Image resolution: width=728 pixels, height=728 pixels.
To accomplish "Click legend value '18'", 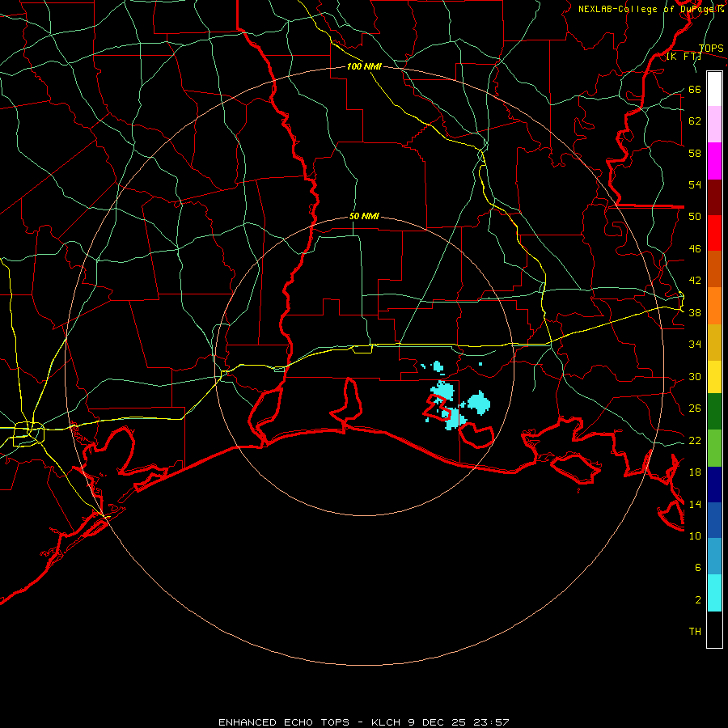I will (695, 472).
